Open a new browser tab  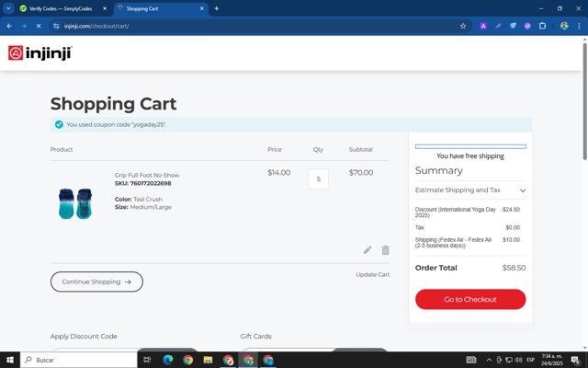[217, 8]
